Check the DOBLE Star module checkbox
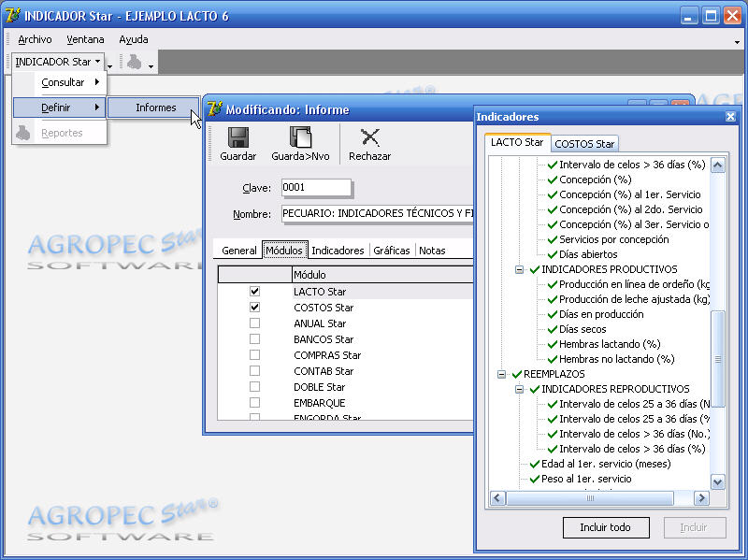 (x=254, y=386)
